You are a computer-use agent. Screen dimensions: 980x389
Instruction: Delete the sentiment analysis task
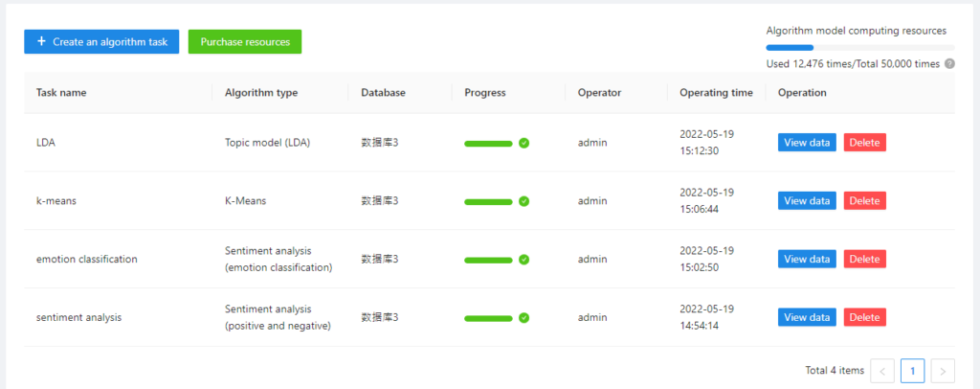pyautogui.click(x=864, y=318)
